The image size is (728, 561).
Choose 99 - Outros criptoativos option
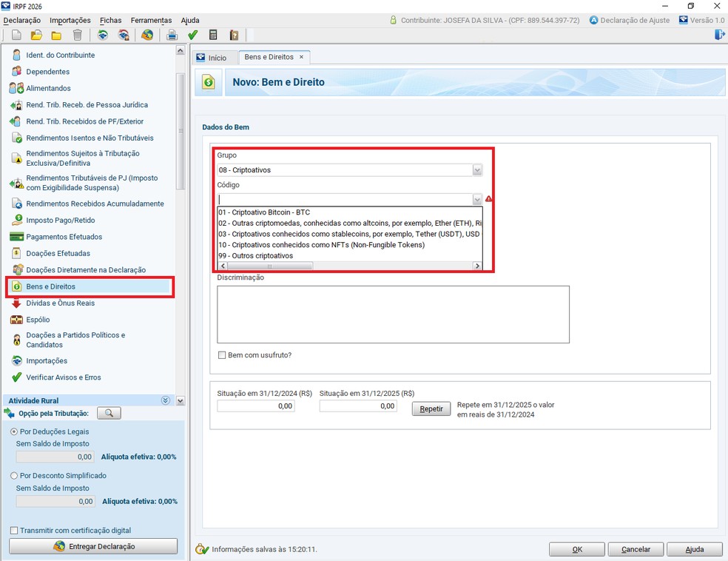tap(350, 255)
